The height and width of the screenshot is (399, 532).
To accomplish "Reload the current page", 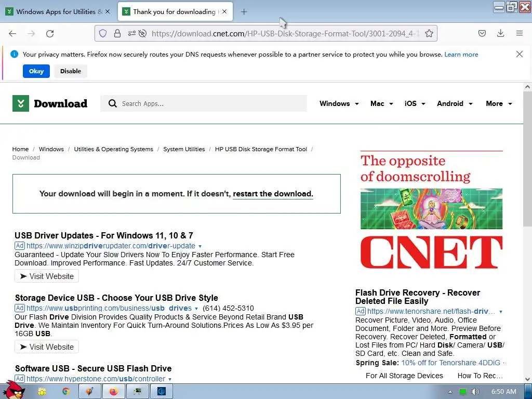I will click(x=50, y=34).
